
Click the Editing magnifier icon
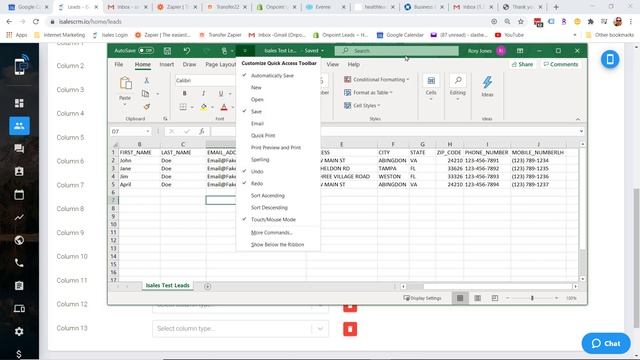coord(458,80)
